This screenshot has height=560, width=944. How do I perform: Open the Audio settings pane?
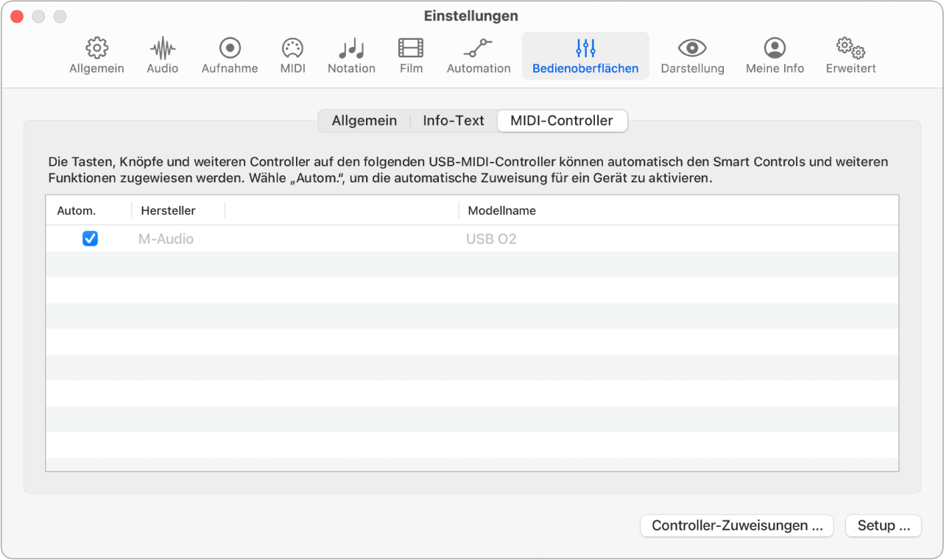point(162,56)
